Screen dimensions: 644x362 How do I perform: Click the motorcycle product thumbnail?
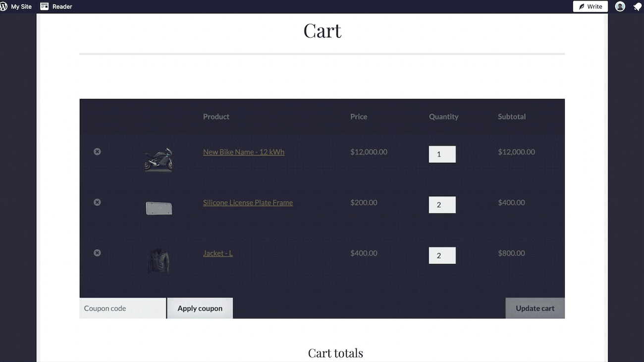click(159, 159)
